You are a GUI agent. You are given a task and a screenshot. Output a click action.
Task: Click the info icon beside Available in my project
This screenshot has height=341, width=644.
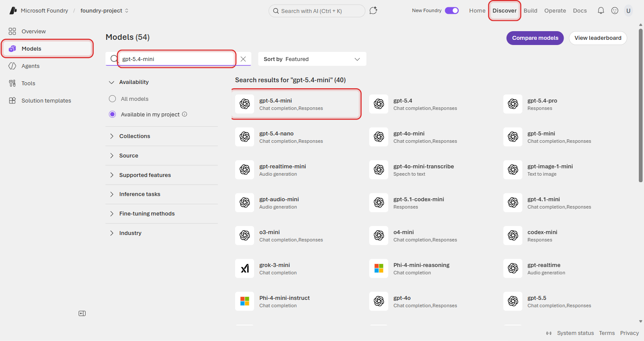185,114
